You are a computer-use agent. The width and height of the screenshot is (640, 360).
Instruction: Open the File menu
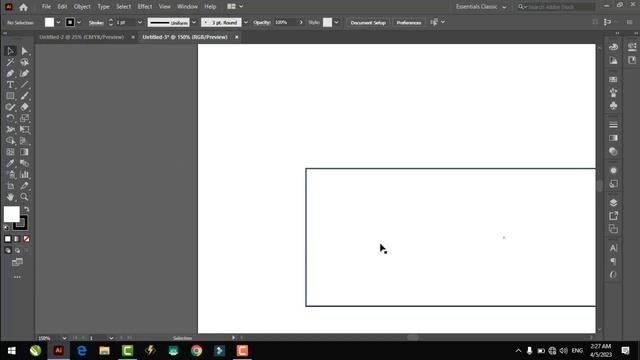(46, 7)
